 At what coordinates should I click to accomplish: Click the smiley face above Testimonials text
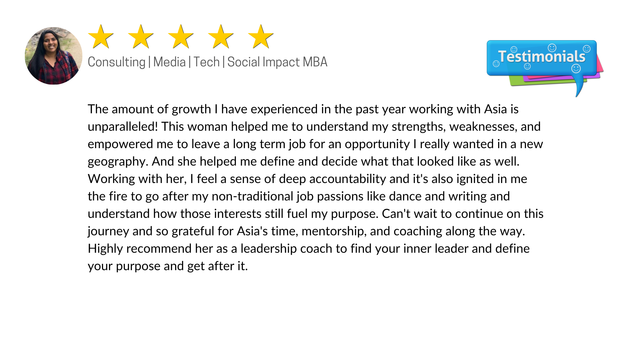(x=552, y=48)
